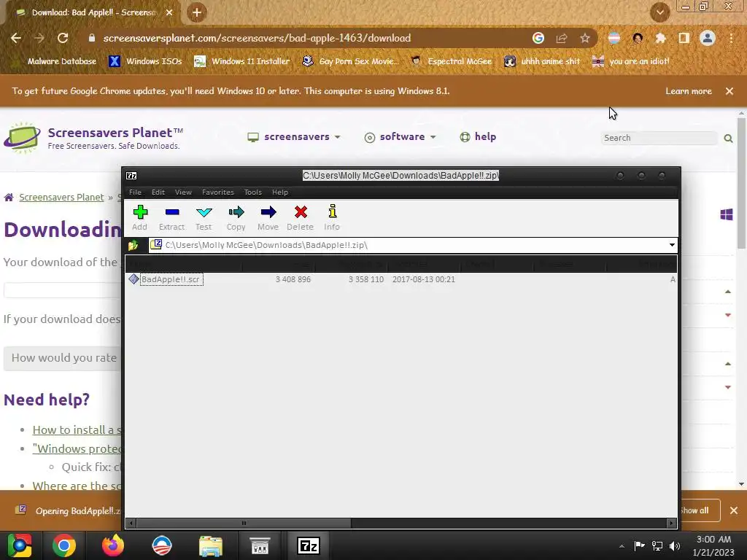
Task: Open the Chrome profile avatar
Action: pyautogui.click(x=708, y=38)
